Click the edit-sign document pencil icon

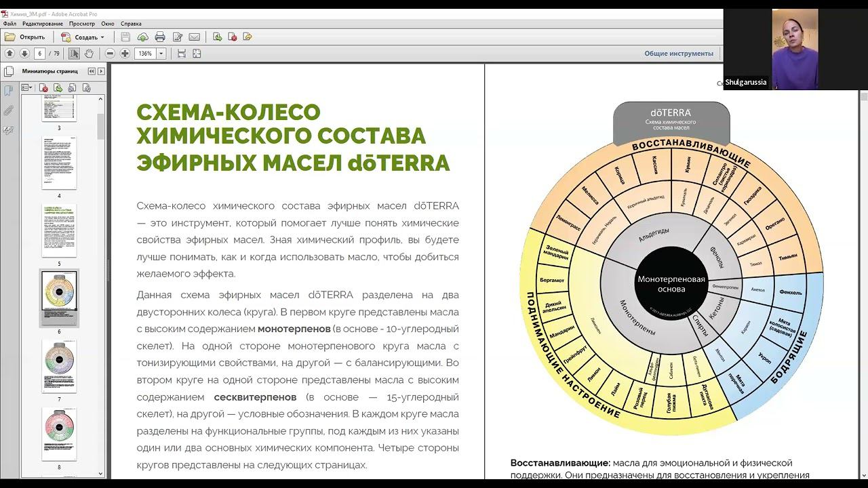(x=178, y=37)
